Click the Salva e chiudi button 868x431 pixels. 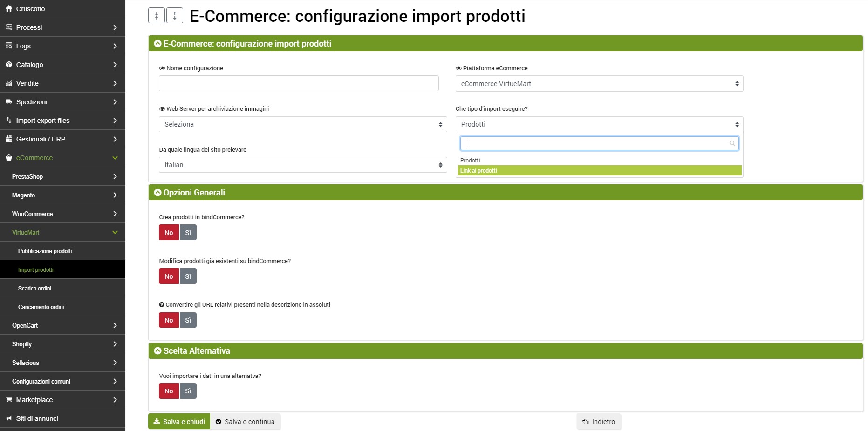point(179,422)
